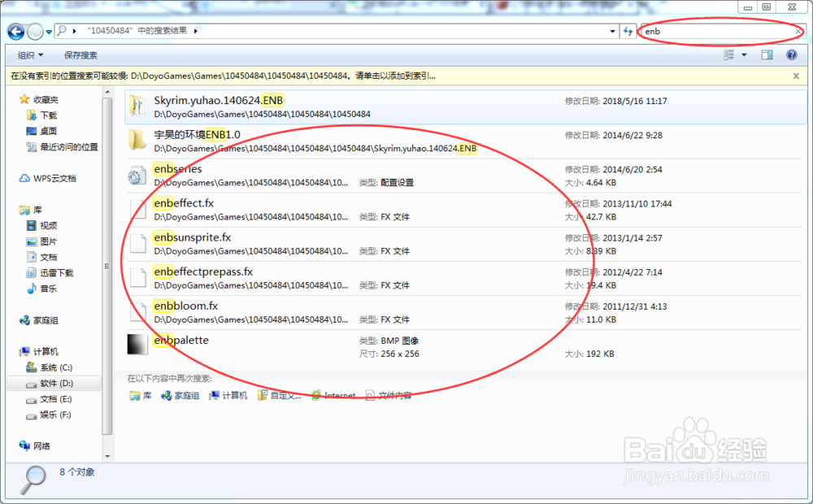Click navigation pane scroll down arrow
This screenshot has height=504, width=813.
(x=107, y=456)
